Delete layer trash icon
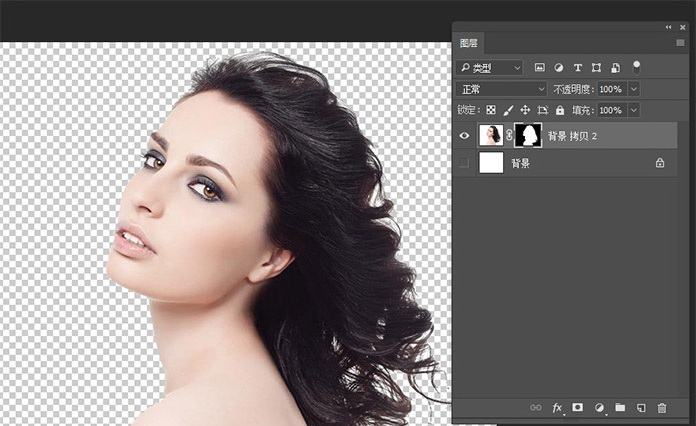696x426 pixels. coord(662,407)
